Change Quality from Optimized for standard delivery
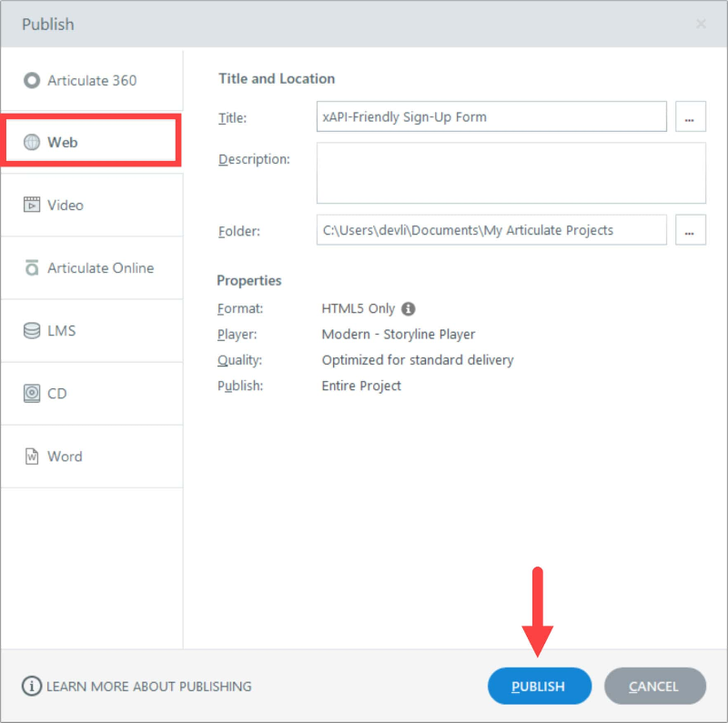 pyautogui.click(x=417, y=360)
